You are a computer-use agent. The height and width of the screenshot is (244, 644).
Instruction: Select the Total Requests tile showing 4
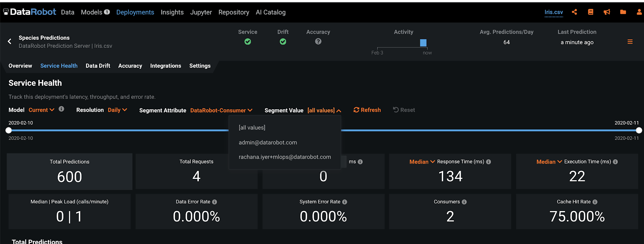pyautogui.click(x=196, y=172)
